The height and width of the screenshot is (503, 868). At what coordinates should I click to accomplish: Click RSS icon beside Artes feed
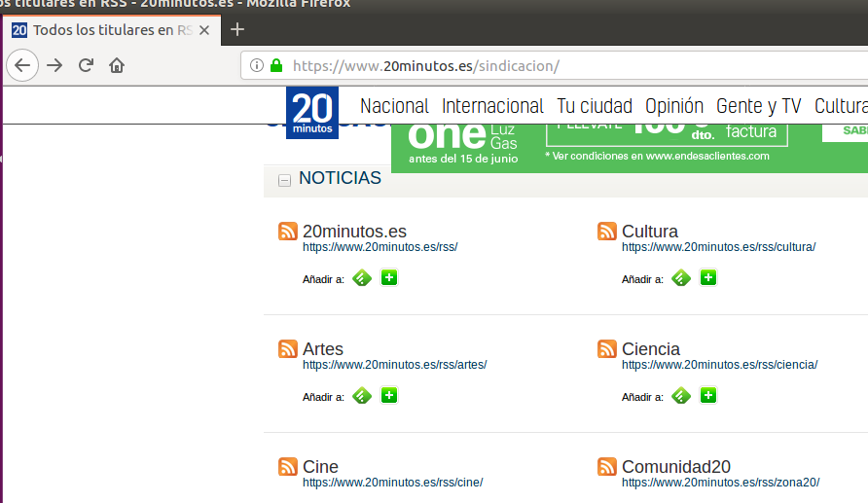click(288, 348)
